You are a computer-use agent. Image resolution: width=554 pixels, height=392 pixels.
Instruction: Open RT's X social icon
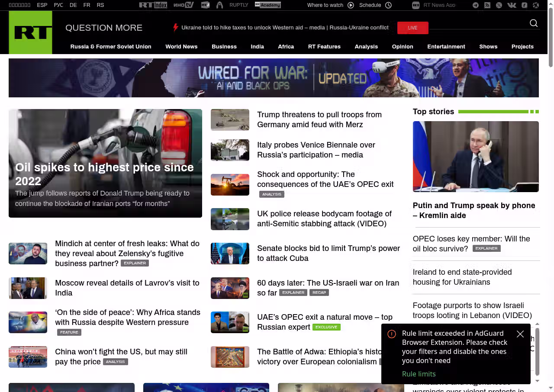(x=499, y=5)
